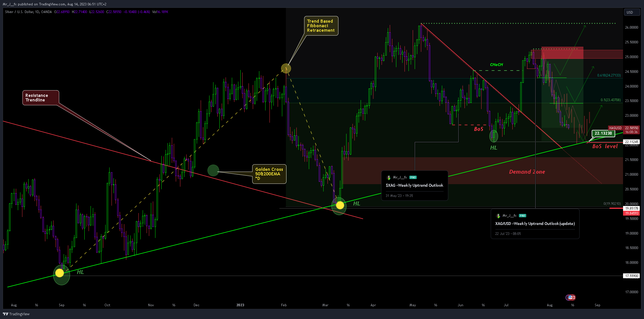Click the Mr_J__fx name on the May idea card

point(400,177)
